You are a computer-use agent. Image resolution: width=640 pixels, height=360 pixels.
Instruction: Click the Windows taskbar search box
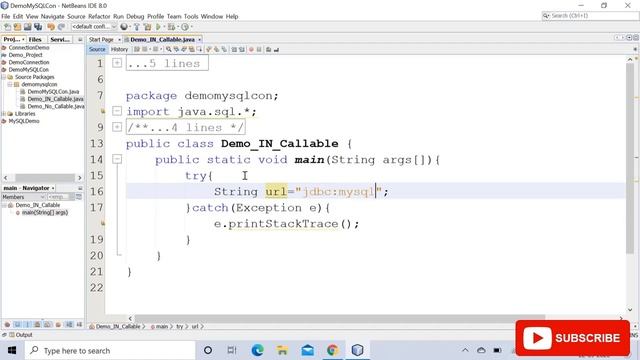(110, 350)
